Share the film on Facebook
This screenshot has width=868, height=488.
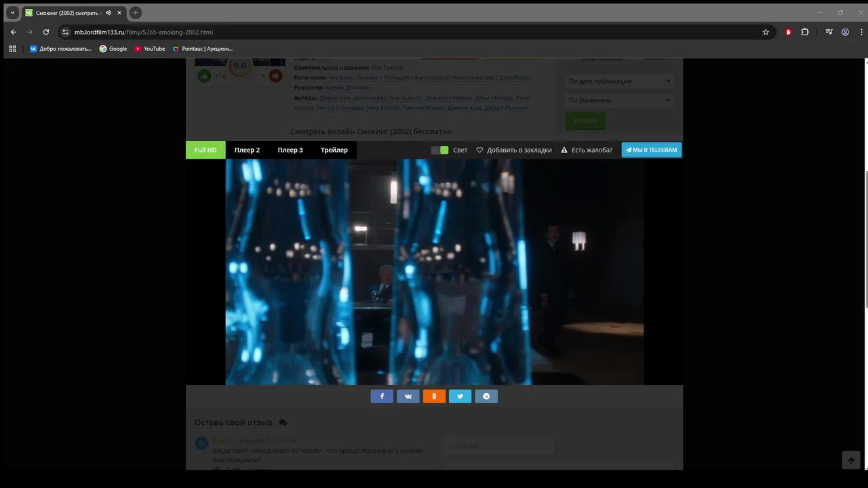pyautogui.click(x=382, y=396)
